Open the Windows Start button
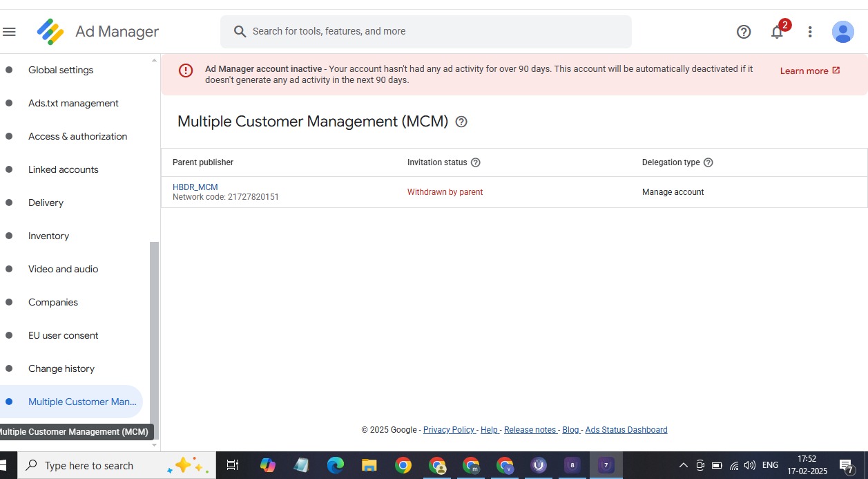 (3, 465)
